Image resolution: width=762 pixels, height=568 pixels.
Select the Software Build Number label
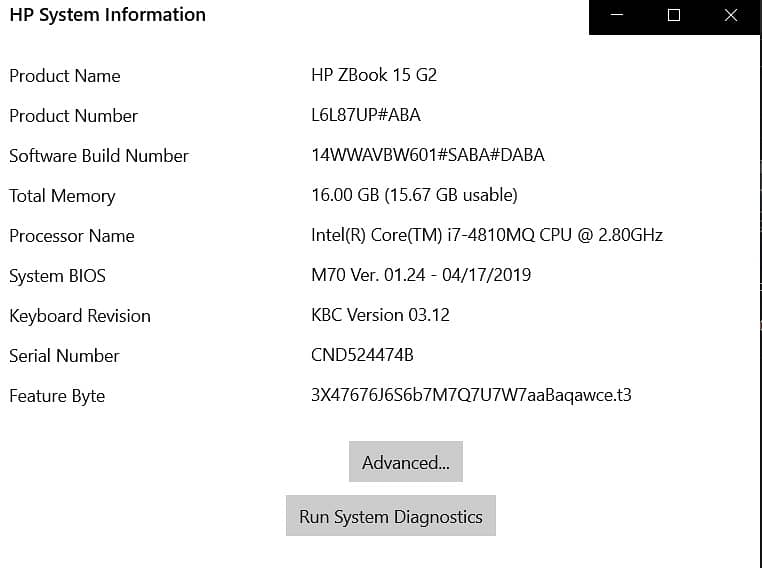[99, 156]
